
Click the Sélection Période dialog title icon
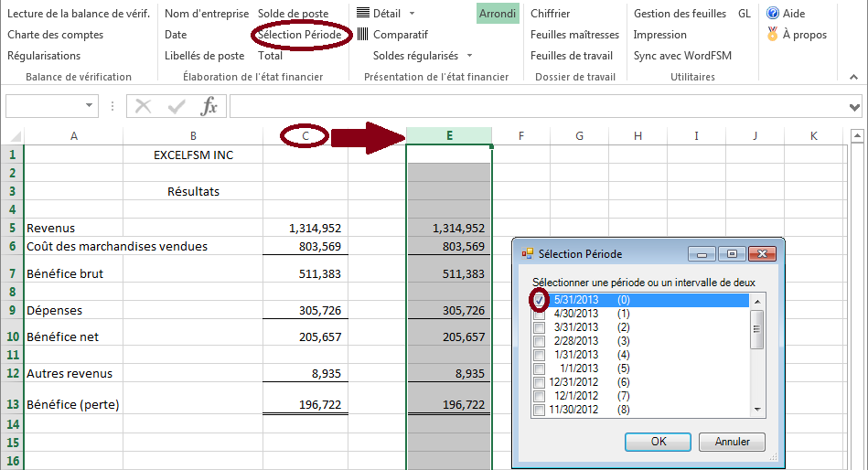[527, 253]
